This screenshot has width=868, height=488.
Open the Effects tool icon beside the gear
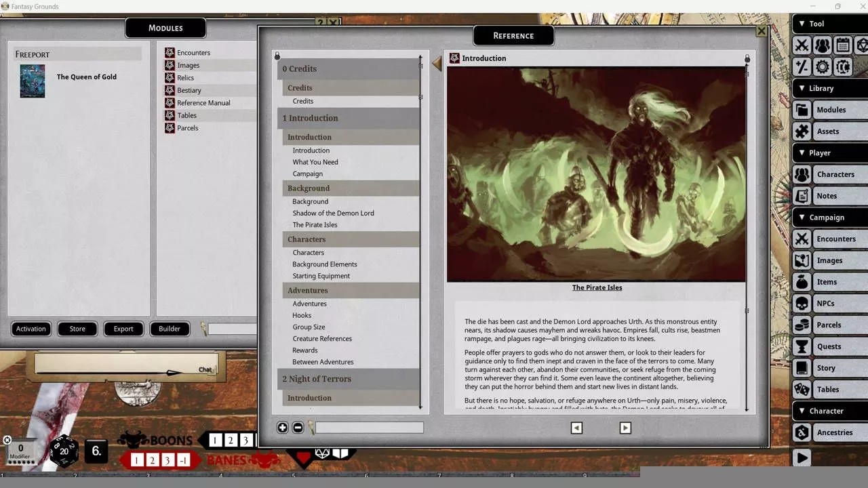pos(843,66)
